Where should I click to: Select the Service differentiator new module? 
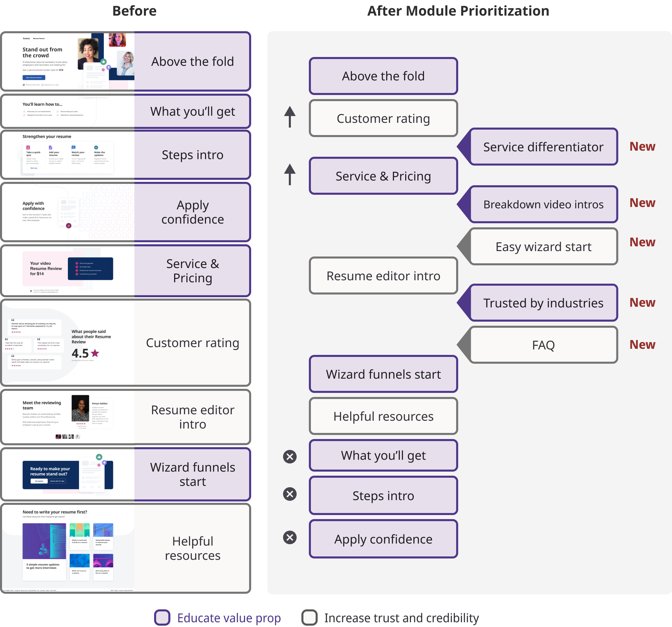(x=543, y=147)
